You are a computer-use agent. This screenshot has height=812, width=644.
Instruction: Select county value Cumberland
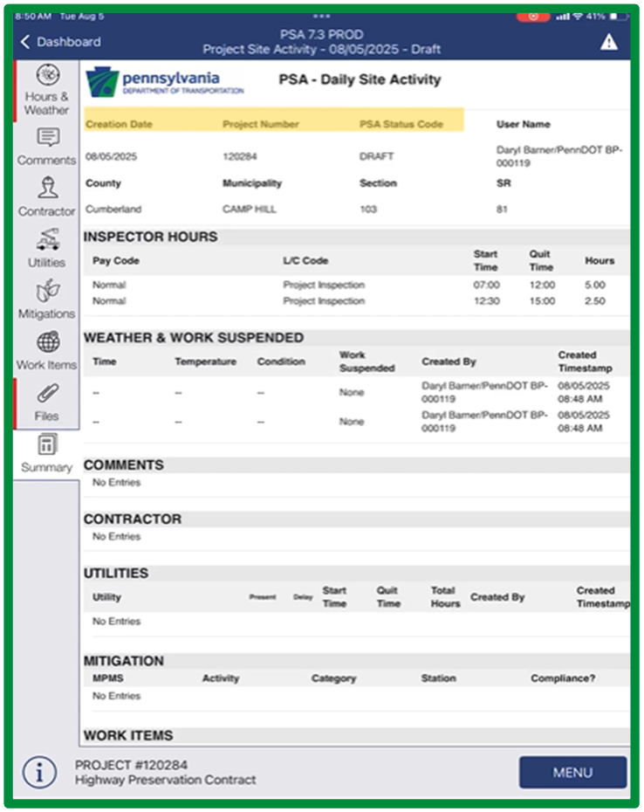click(x=113, y=210)
